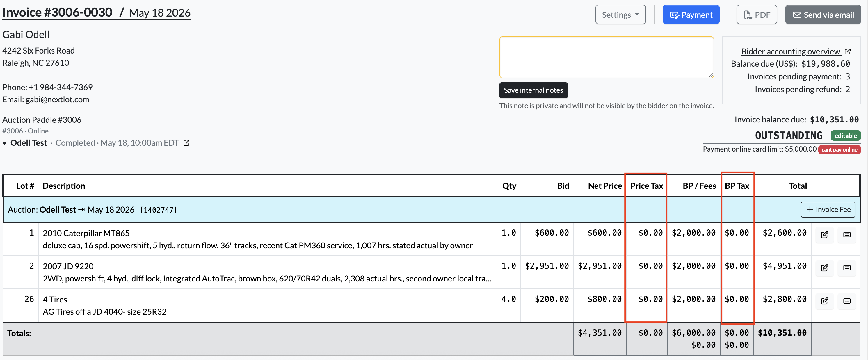Open Odell Test auction external link icon
Screen dimensions: 868x360
[186, 143]
